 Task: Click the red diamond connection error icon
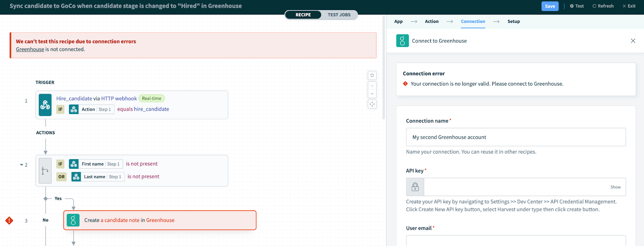405,84
